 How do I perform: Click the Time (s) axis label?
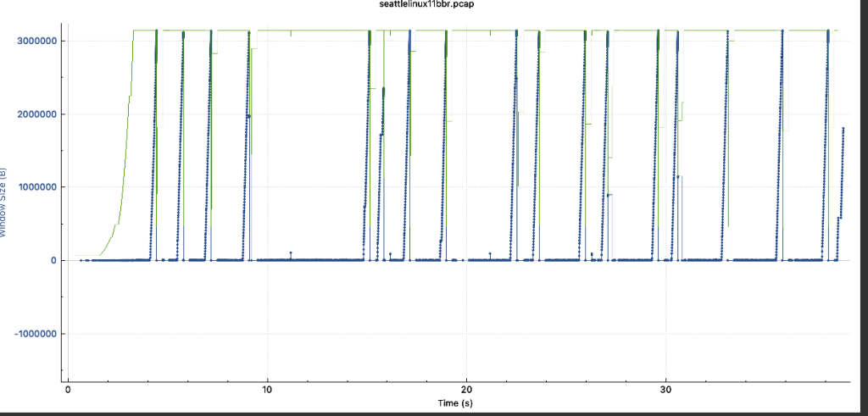(454, 403)
